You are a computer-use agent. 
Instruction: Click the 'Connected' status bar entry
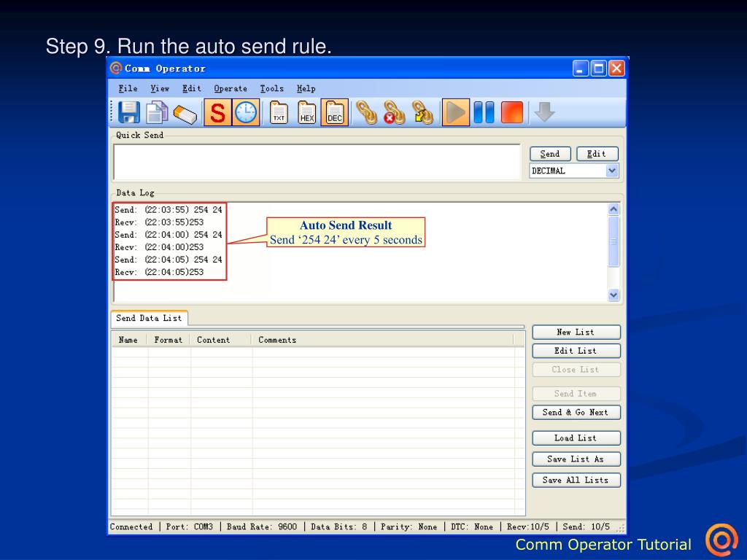(x=131, y=526)
